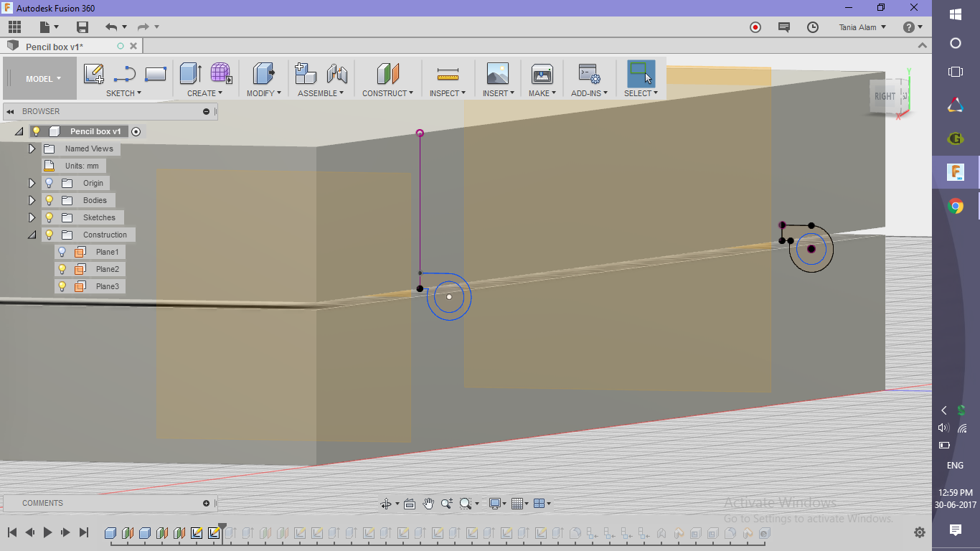The image size is (980, 551).
Task: Click the Redo arrow
Action: (143, 27)
